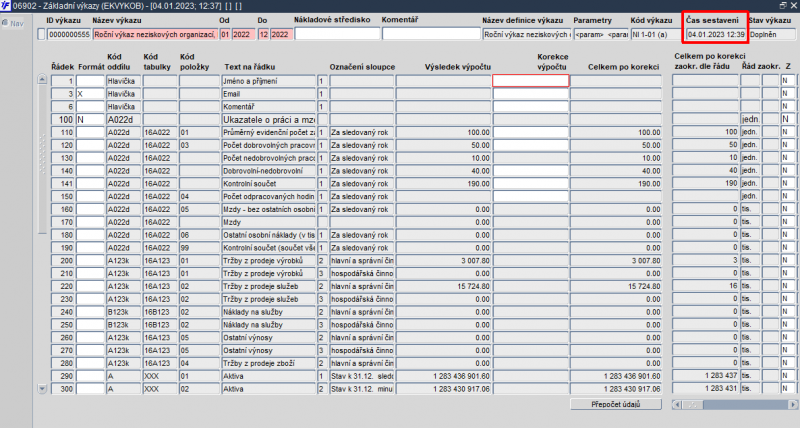Screen dimensions: 800x428
Task: Click the Kód oddílu cell B123k on row 250
Action: pos(123,324)
